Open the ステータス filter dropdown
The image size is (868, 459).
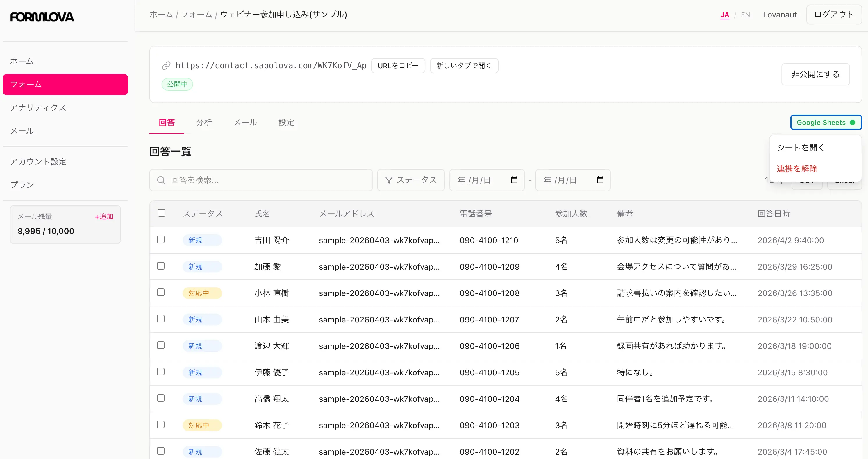click(x=411, y=180)
